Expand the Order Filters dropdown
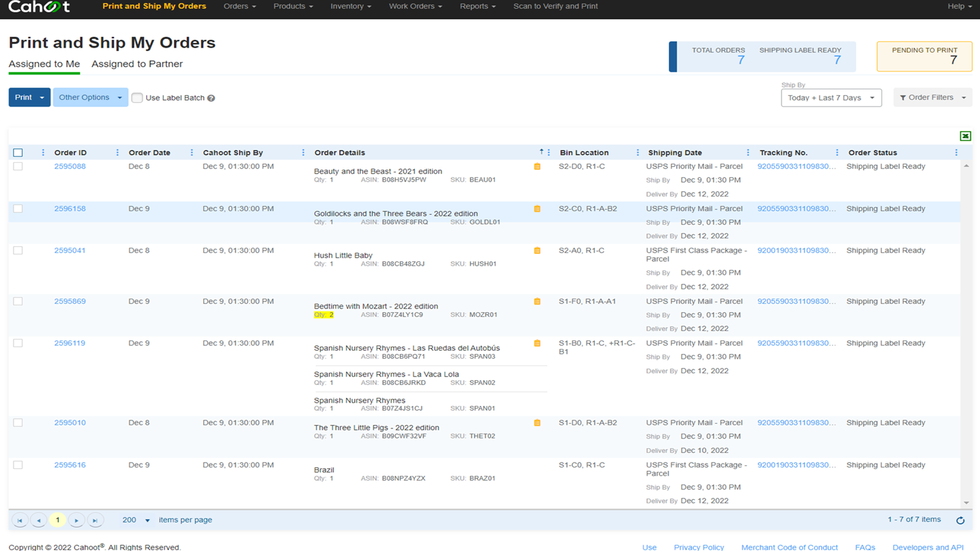Screen dimensions: 980x551 click(x=932, y=97)
